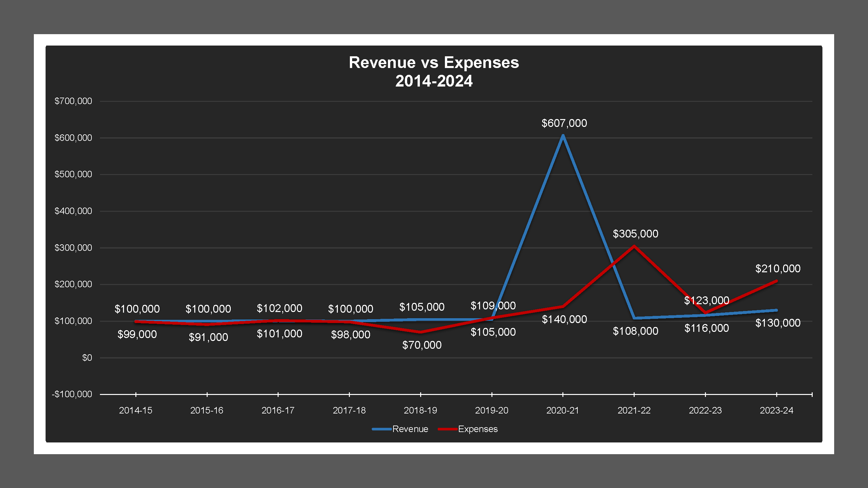
Task: Select the $100,000 data label for 2014-15
Action: 137,309
